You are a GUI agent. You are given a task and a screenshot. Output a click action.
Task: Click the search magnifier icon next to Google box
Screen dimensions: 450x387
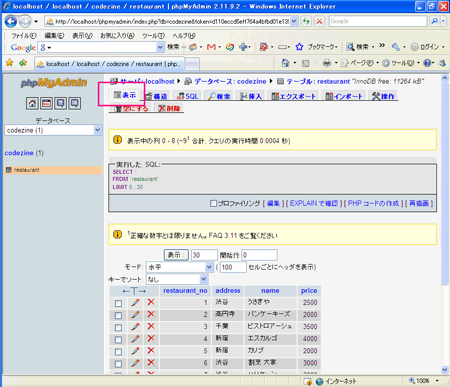coord(435,21)
